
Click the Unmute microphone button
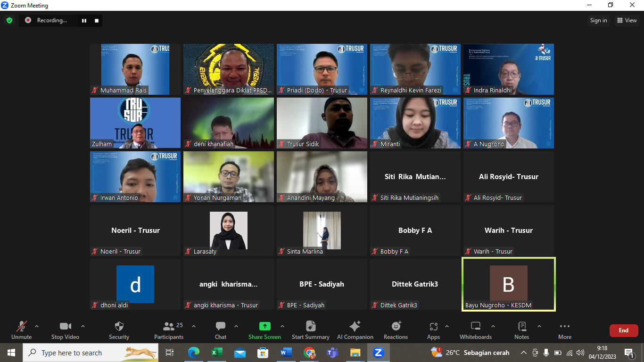tap(21, 330)
